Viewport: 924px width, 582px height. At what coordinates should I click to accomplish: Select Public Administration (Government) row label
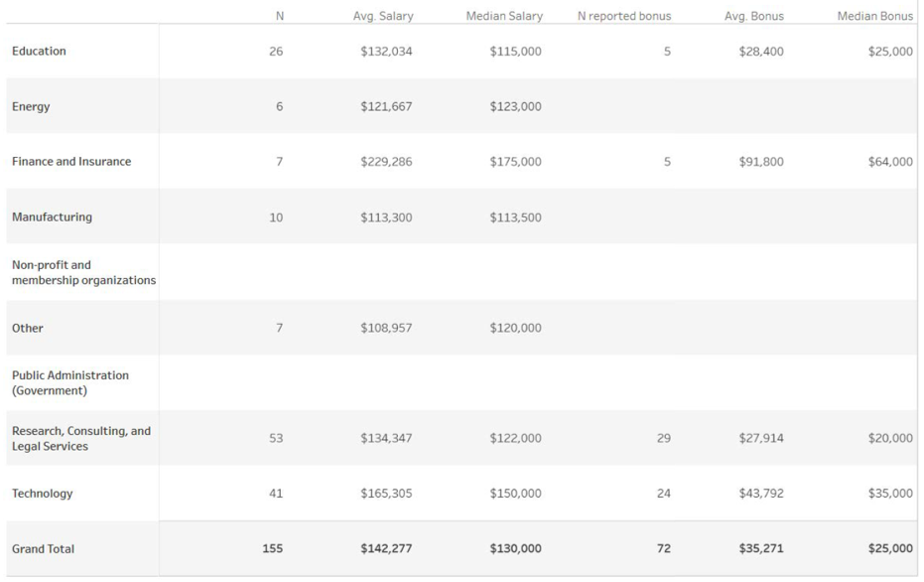point(70,382)
